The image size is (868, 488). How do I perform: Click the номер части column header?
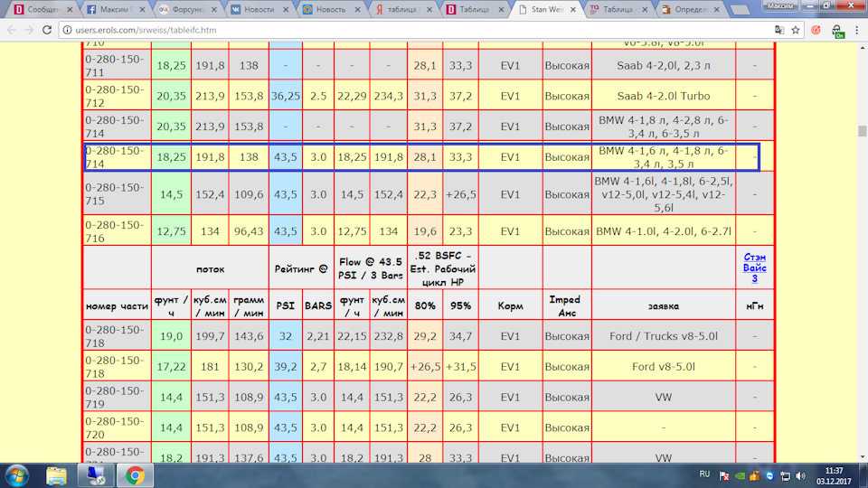point(117,305)
